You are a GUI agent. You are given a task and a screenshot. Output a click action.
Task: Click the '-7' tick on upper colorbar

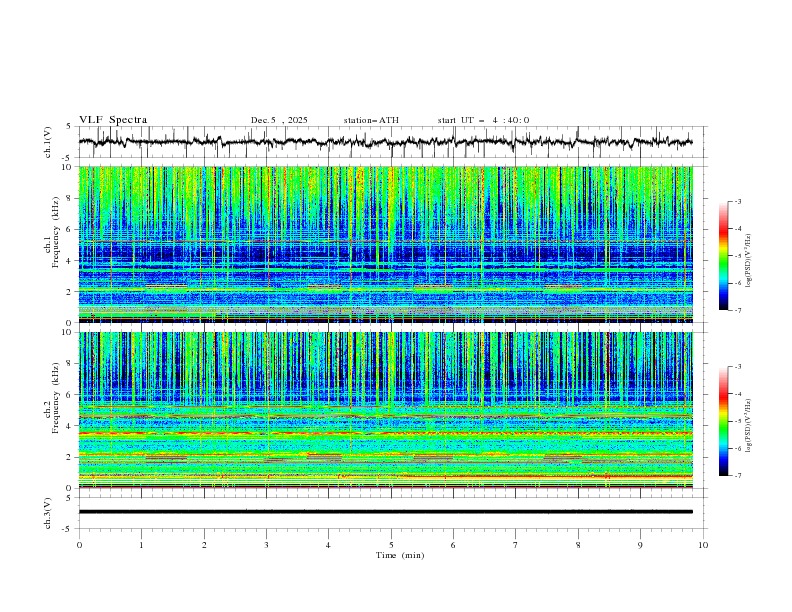pos(738,311)
